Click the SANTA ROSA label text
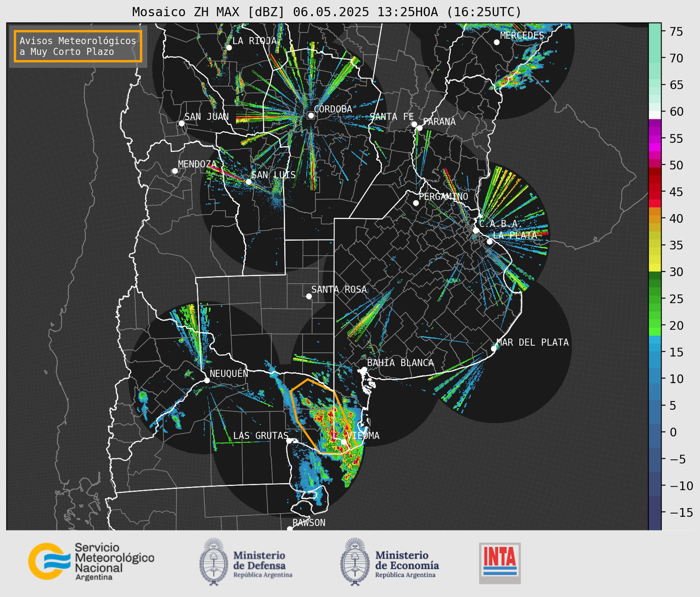 (339, 289)
